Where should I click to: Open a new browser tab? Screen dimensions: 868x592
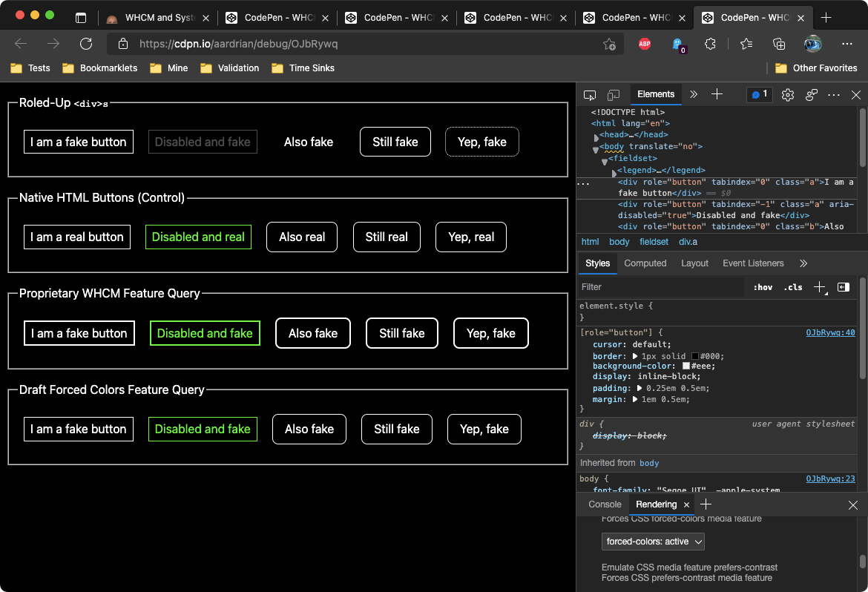tap(826, 18)
